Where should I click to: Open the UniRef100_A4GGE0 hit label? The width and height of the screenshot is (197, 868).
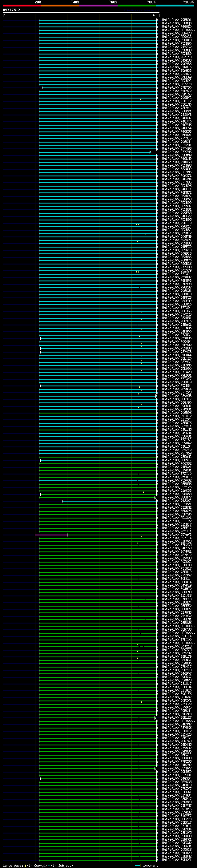(x=176, y=26)
